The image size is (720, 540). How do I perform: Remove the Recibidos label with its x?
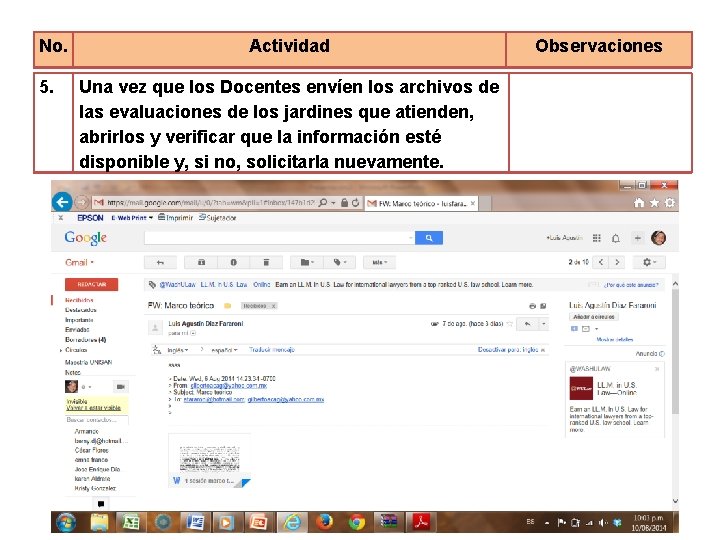point(273,306)
